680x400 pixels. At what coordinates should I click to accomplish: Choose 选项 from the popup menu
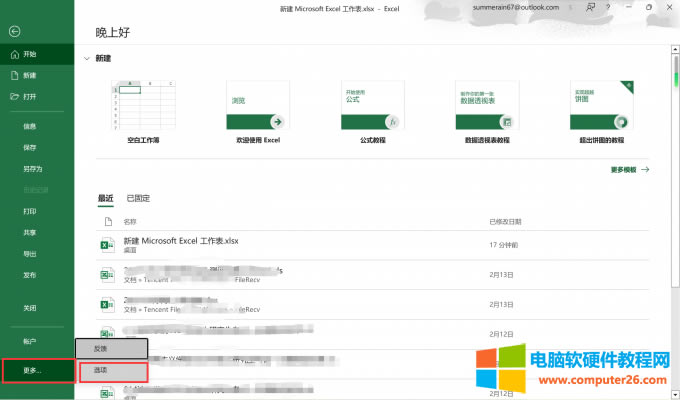[x=113, y=370]
